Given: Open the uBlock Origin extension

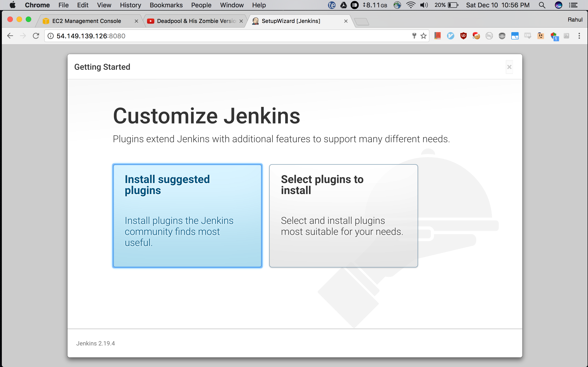Looking at the screenshot, I should pyautogui.click(x=463, y=36).
